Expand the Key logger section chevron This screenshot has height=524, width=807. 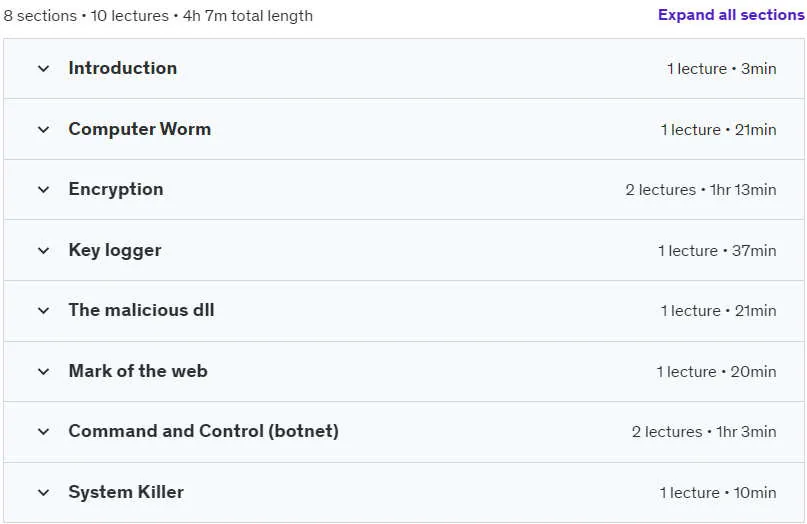(44, 251)
